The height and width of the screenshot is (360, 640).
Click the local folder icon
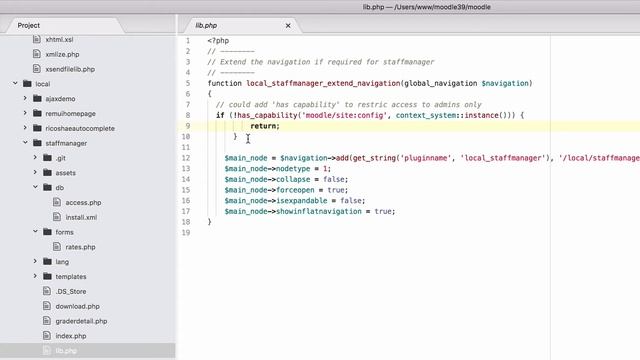pos(27,84)
